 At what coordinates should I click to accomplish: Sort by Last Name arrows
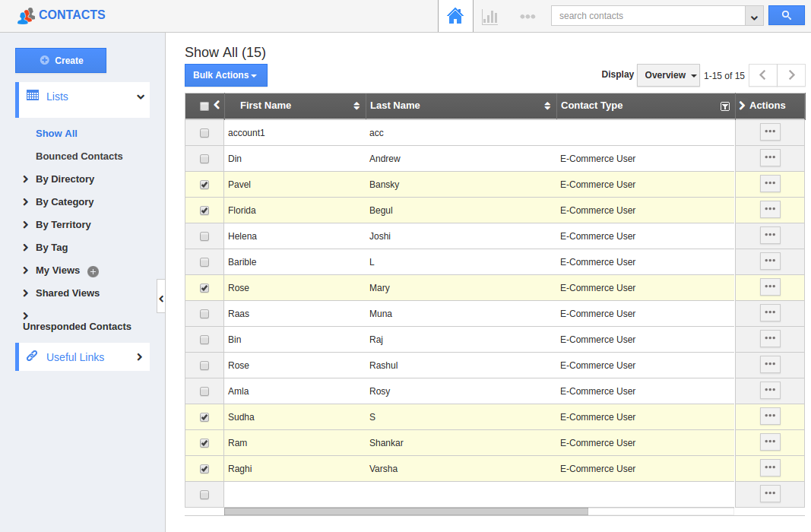(547, 106)
